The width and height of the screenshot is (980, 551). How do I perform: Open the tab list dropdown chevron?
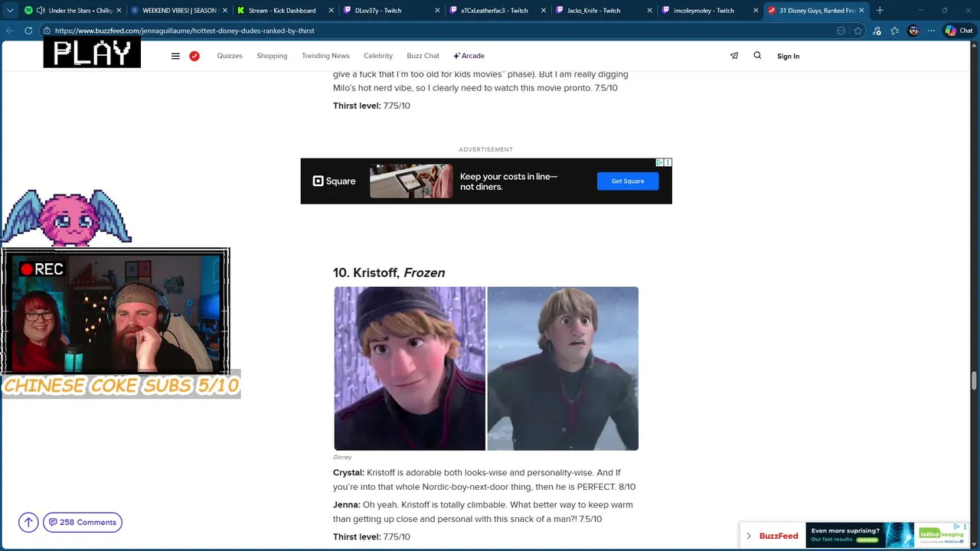[10, 11]
